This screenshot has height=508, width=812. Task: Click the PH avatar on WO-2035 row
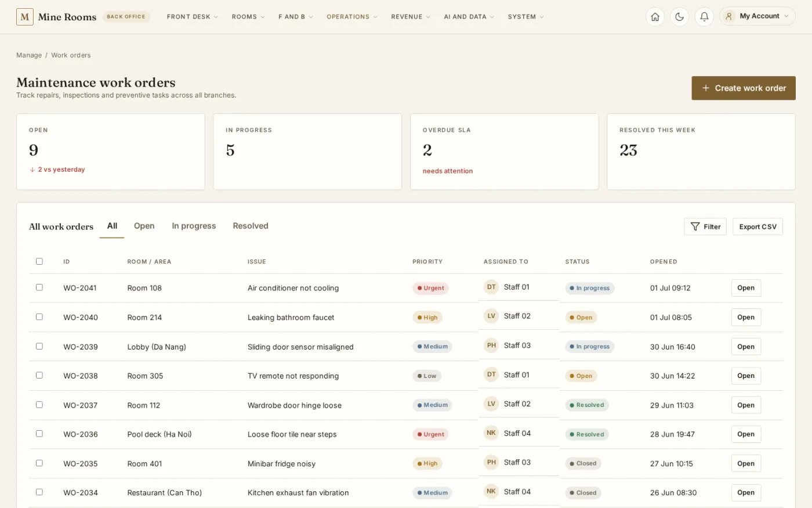coord(491,462)
